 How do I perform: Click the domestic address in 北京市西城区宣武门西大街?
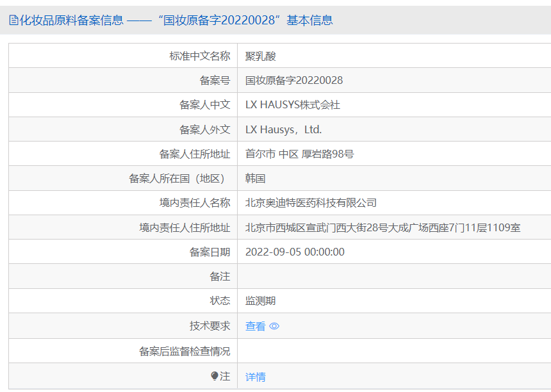(382, 227)
